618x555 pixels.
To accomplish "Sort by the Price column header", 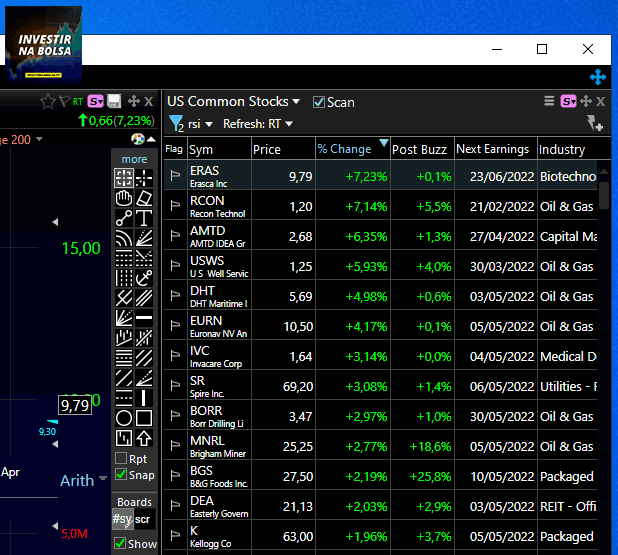I will 283,149.
